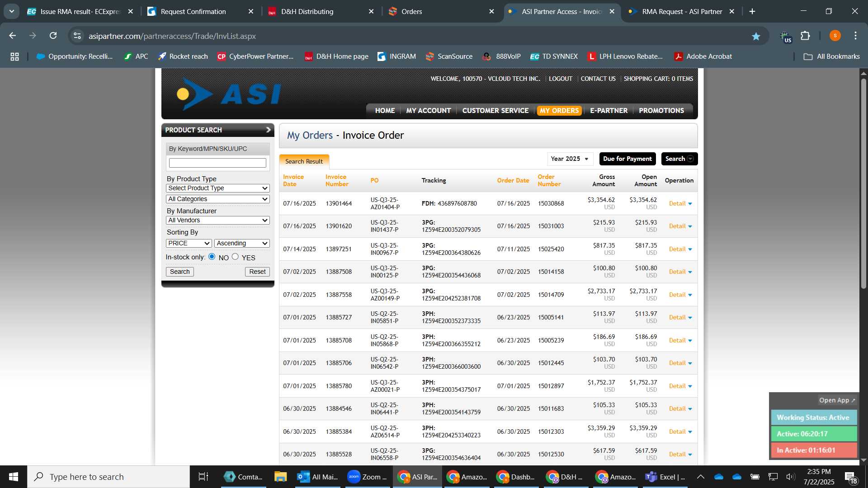868x488 pixels.
Task: Select the Search Result tab
Action: (x=304, y=161)
